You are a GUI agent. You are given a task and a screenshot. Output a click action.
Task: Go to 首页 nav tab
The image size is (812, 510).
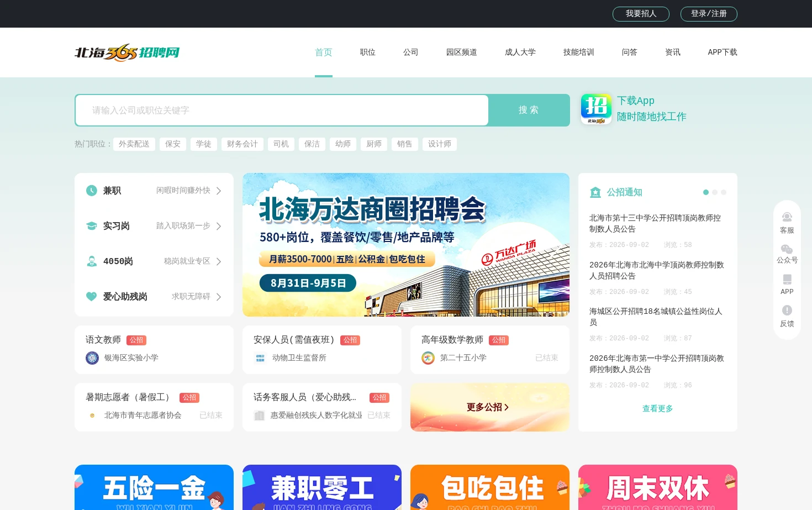324,52
